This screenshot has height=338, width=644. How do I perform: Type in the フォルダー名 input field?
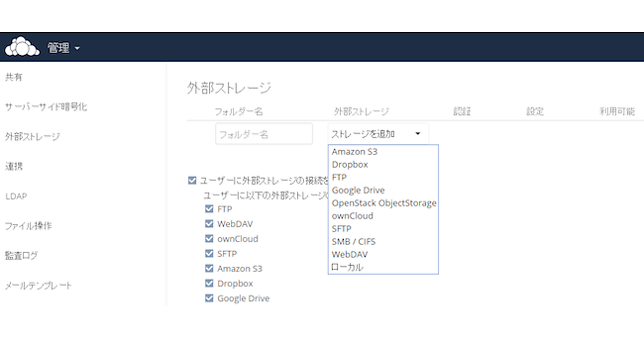coord(264,134)
